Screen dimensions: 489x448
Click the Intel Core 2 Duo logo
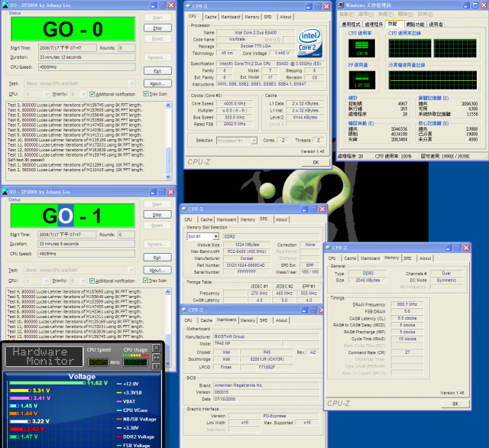(309, 43)
